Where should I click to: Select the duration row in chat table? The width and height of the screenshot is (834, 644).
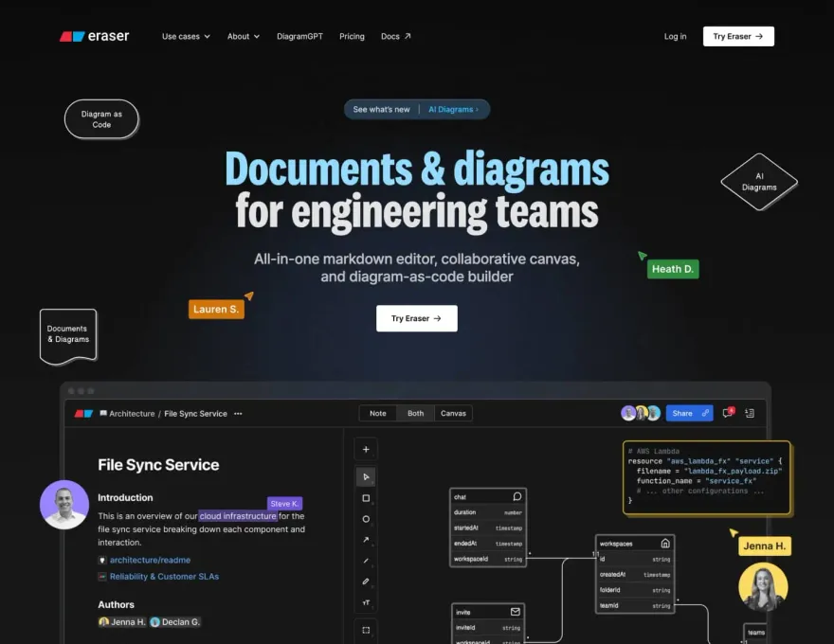[488, 512]
